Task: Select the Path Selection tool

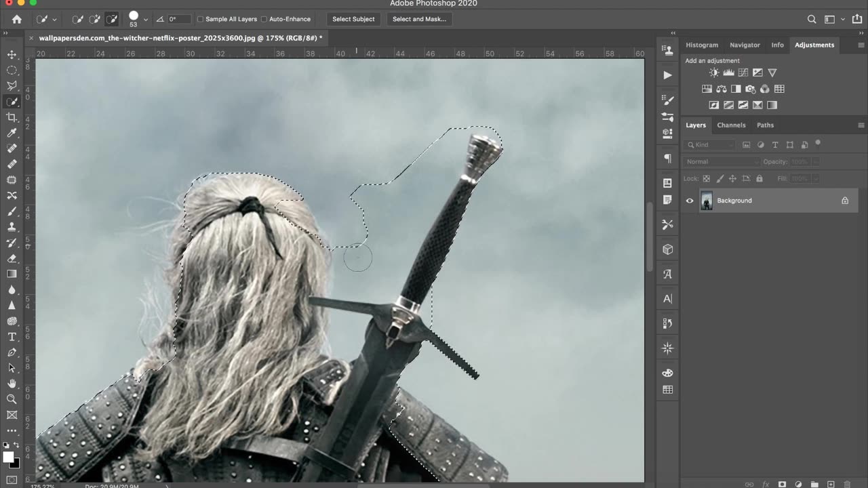Action: pyautogui.click(x=12, y=368)
